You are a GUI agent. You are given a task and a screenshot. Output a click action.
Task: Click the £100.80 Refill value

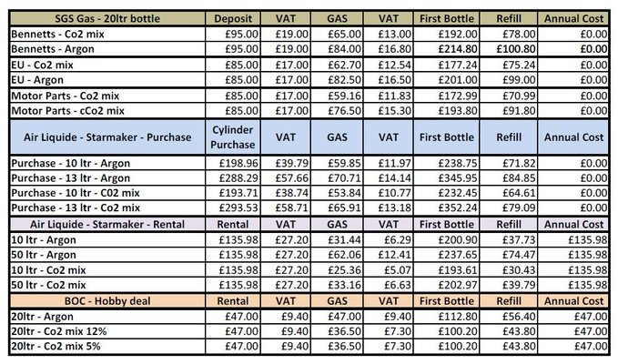pyautogui.click(x=513, y=50)
